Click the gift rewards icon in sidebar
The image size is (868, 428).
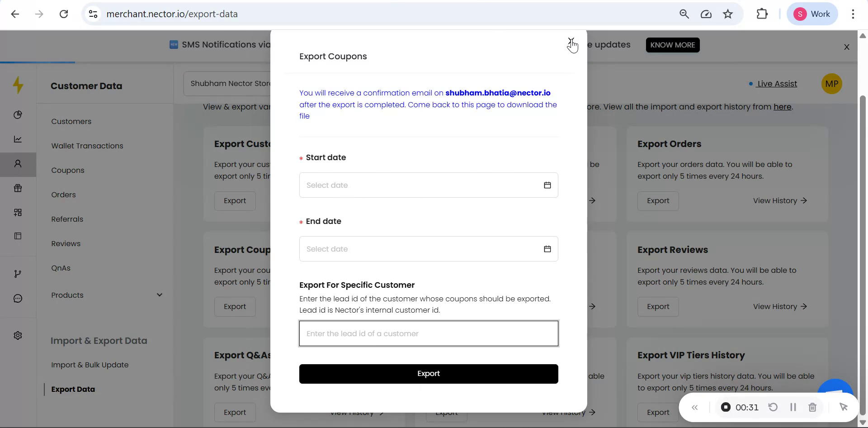pos(18,188)
